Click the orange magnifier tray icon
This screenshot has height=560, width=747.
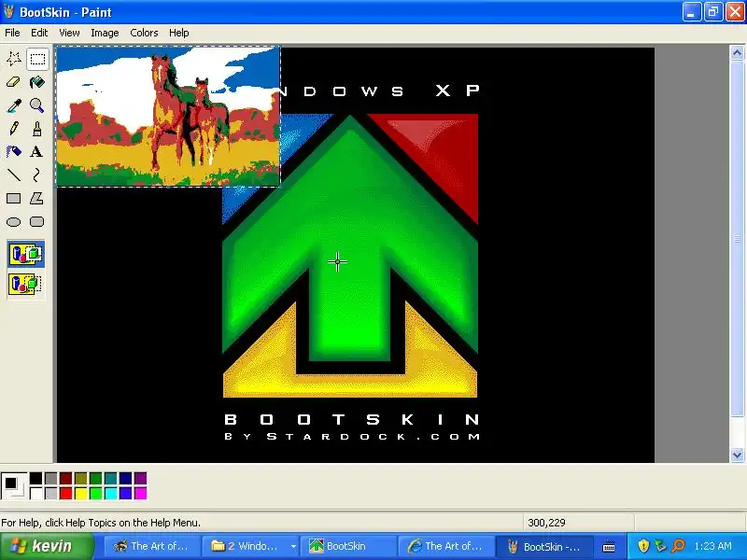[678, 546]
